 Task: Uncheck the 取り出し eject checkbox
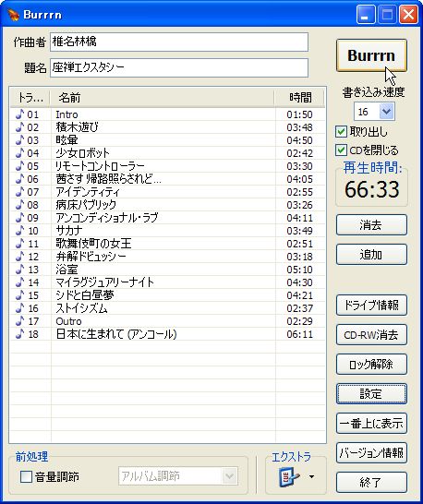click(341, 131)
